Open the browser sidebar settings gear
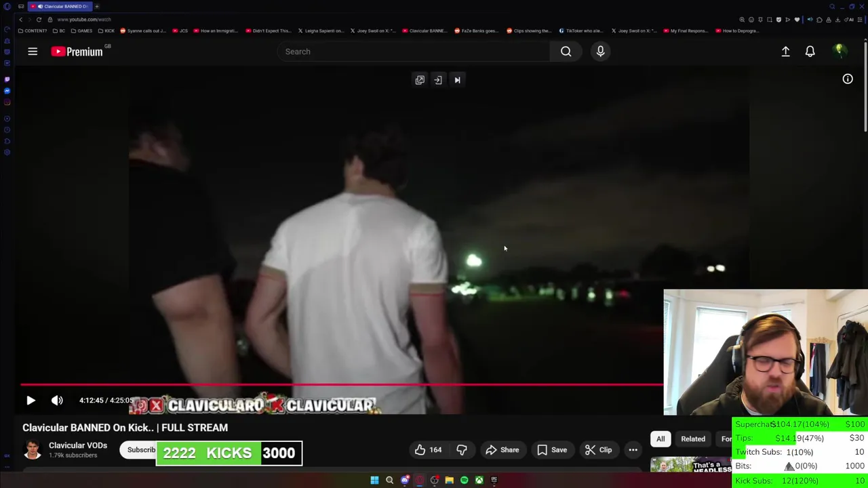868x488 pixels. (7, 152)
